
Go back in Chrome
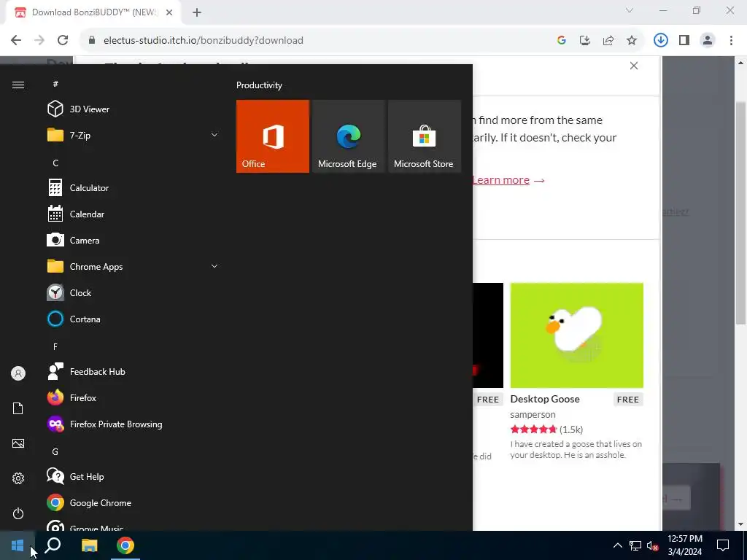(x=16, y=41)
